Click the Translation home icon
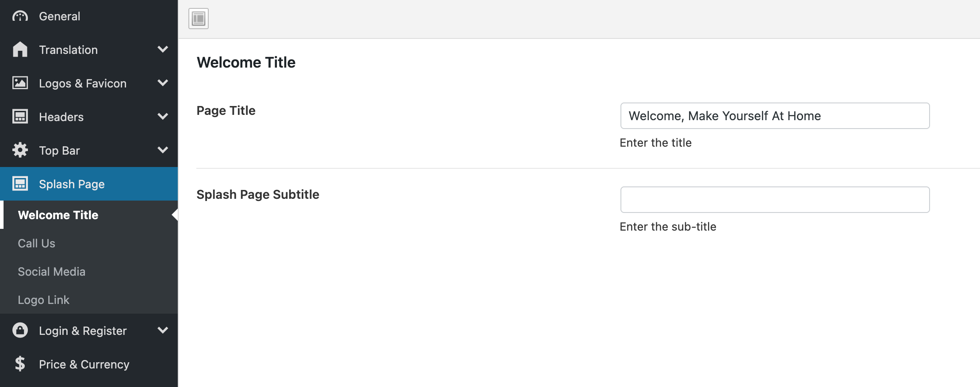The width and height of the screenshot is (980, 387). pos(20,49)
